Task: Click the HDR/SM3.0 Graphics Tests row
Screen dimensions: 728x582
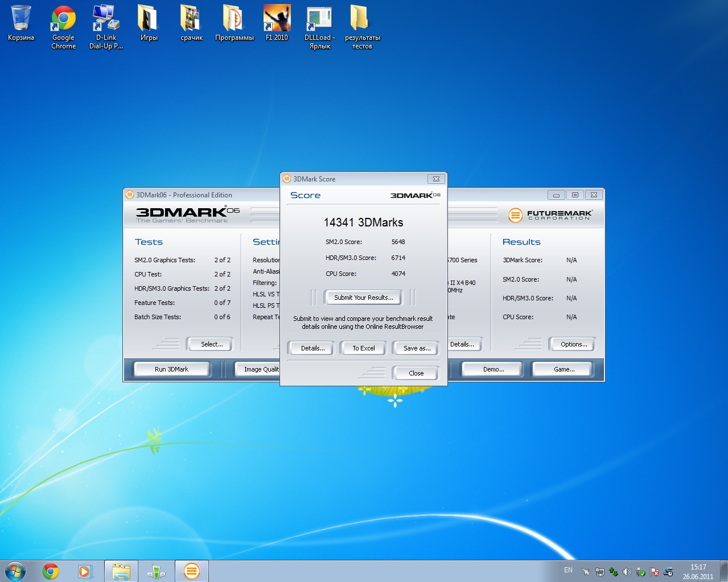Action: tap(182, 288)
